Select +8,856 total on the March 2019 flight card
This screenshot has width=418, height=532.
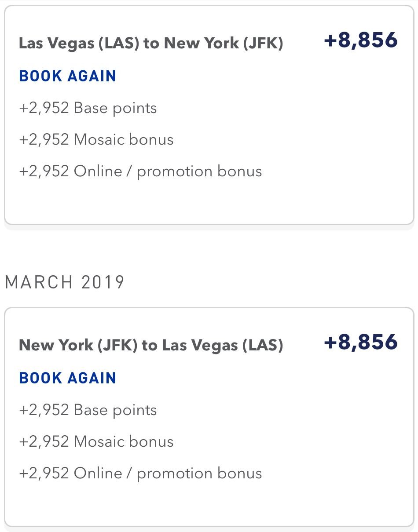[x=361, y=343]
